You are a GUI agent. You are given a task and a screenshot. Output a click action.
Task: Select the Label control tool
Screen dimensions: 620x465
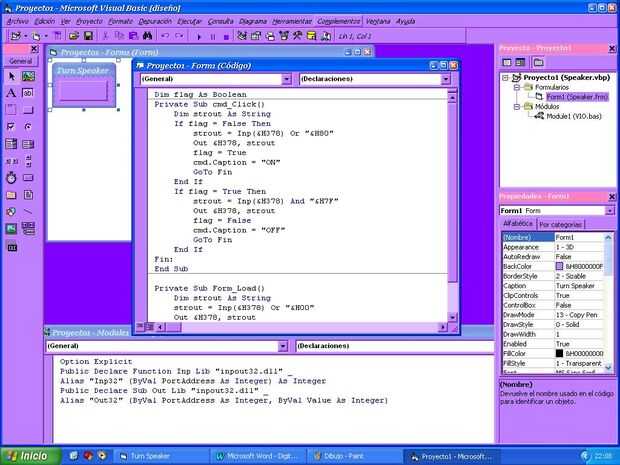tap(11, 93)
